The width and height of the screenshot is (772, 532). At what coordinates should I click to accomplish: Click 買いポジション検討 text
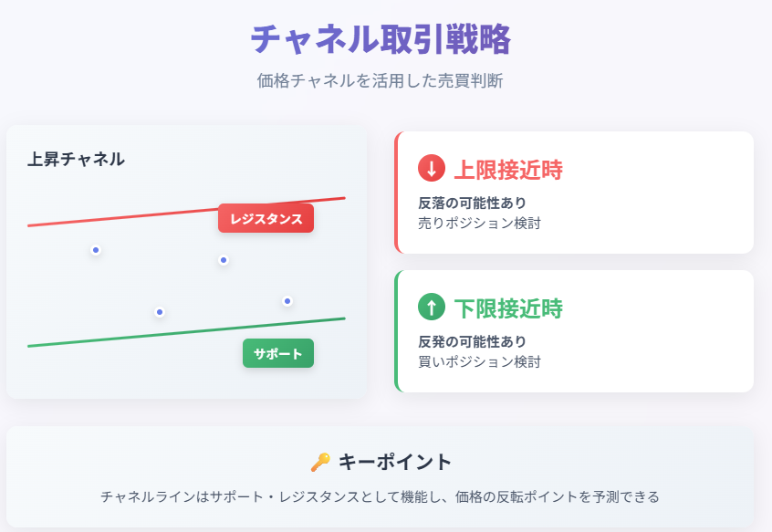(479, 361)
